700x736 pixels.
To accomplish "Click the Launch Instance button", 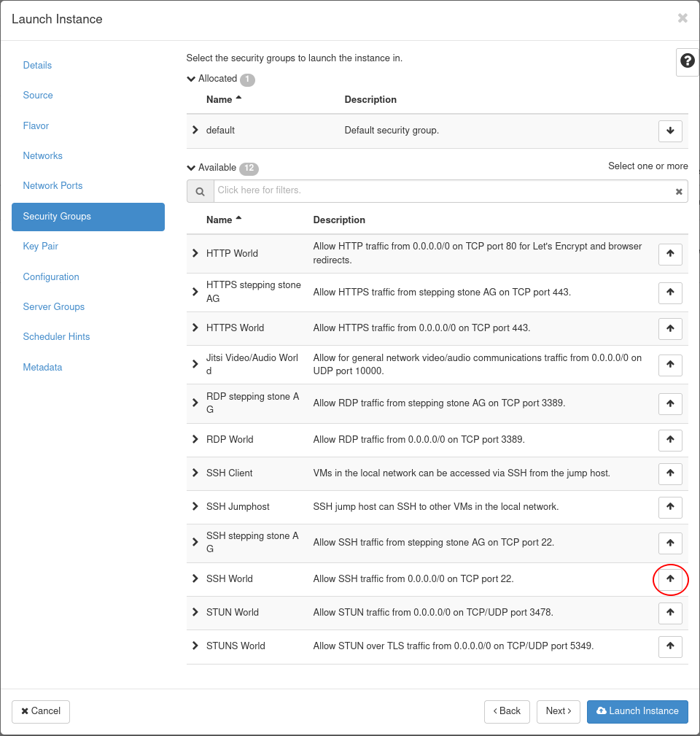I will (x=637, y=711).
